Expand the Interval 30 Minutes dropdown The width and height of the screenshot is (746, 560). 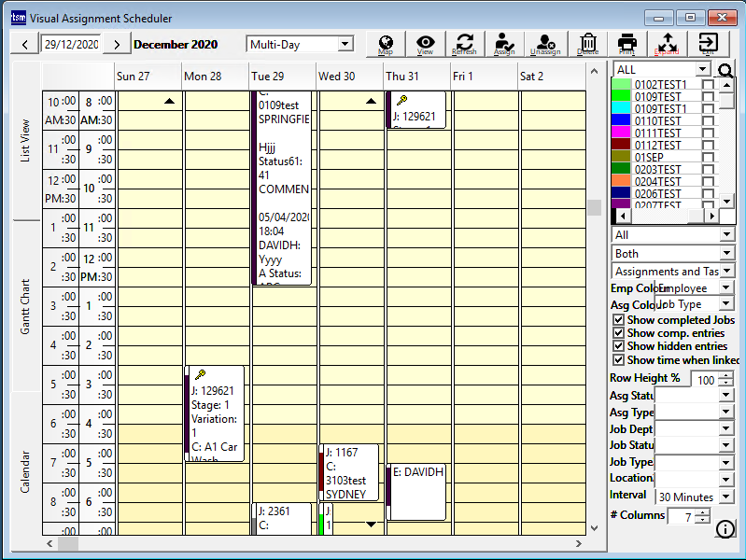(726, 497)
